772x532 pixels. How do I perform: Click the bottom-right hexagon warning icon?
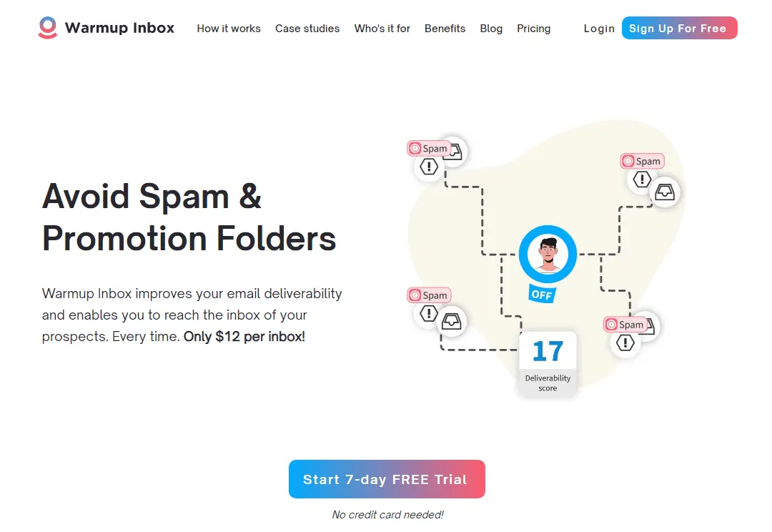click(625, 343)
